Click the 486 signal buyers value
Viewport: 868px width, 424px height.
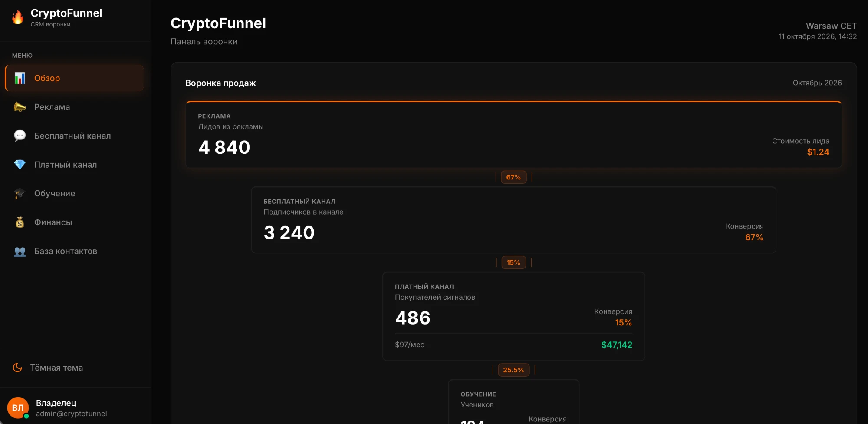tap(413, 318)
